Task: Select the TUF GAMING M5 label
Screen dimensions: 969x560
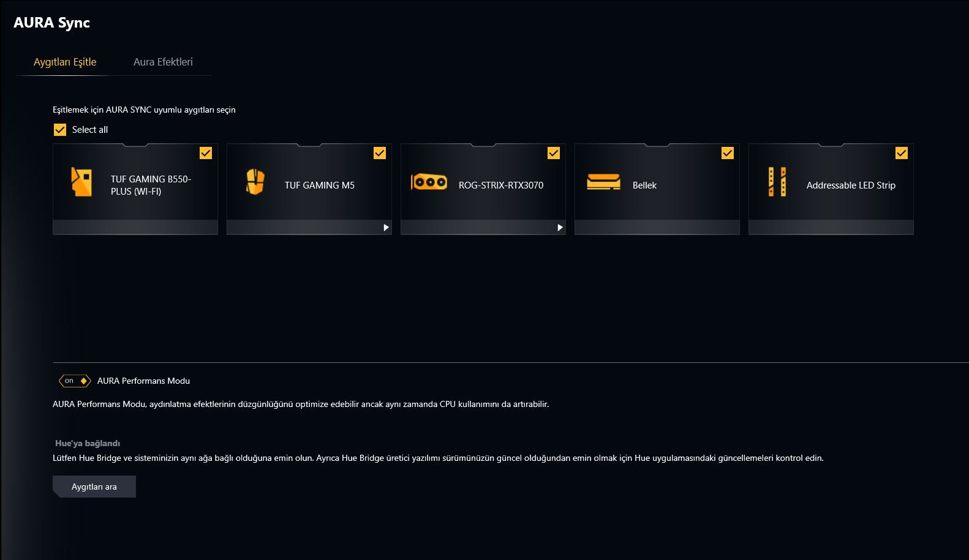Action: pyautogui.click(x=320, y=185)
